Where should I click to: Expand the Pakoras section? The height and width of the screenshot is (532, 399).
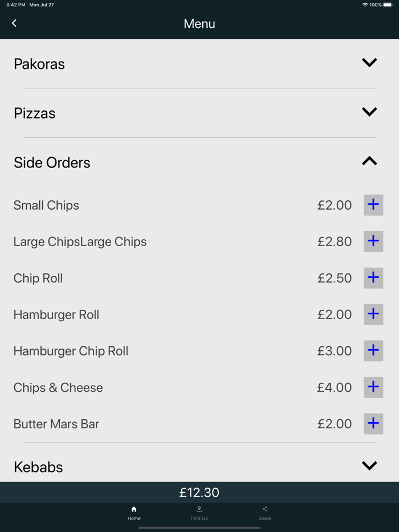coord(369,63)
